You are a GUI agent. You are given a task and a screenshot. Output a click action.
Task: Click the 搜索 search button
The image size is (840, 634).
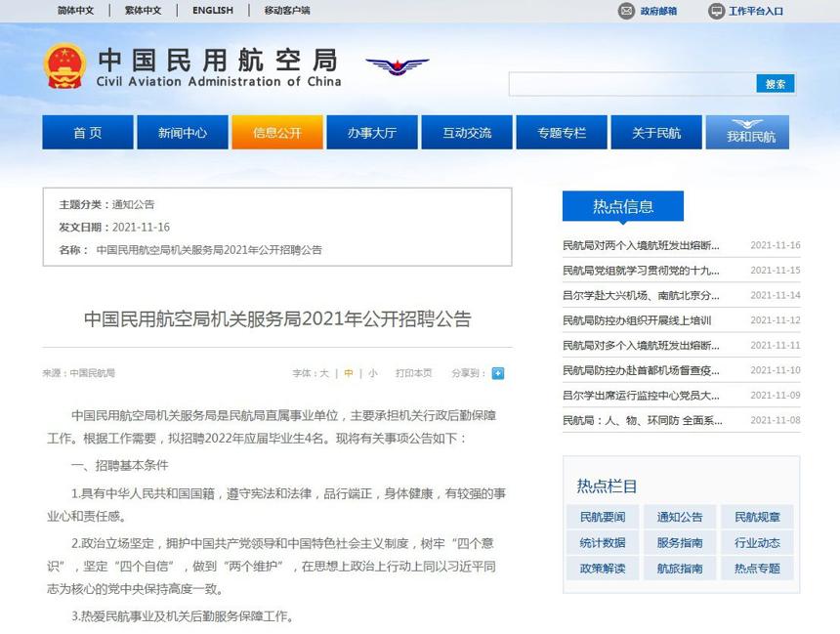776,84
